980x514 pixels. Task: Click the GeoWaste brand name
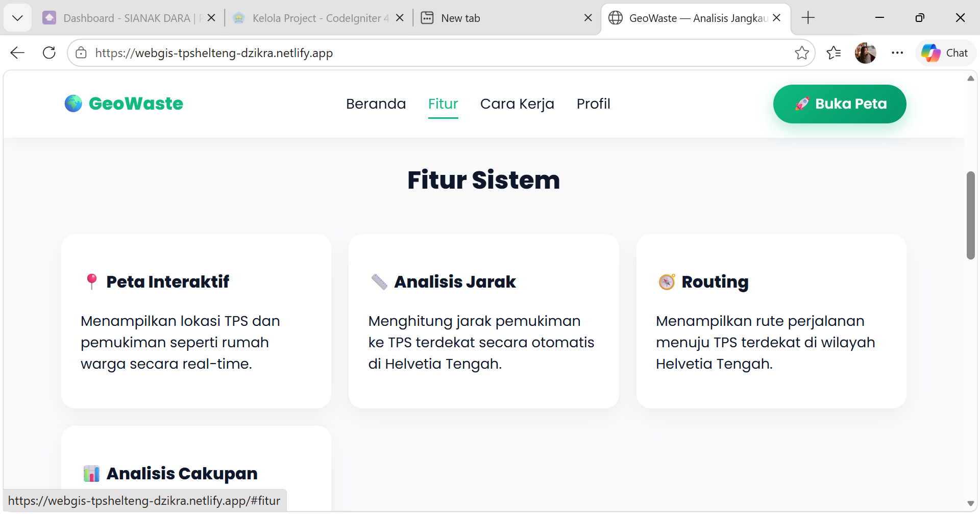coord(136,104)
